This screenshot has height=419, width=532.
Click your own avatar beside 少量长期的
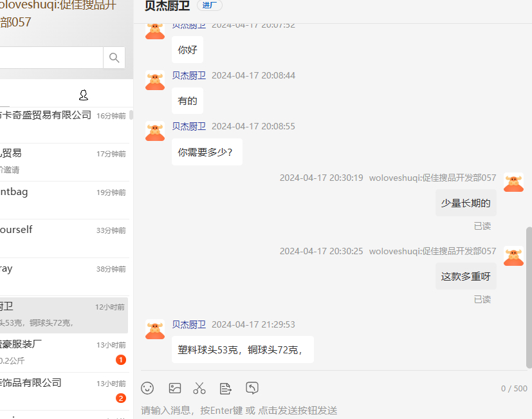pos(513,183)
